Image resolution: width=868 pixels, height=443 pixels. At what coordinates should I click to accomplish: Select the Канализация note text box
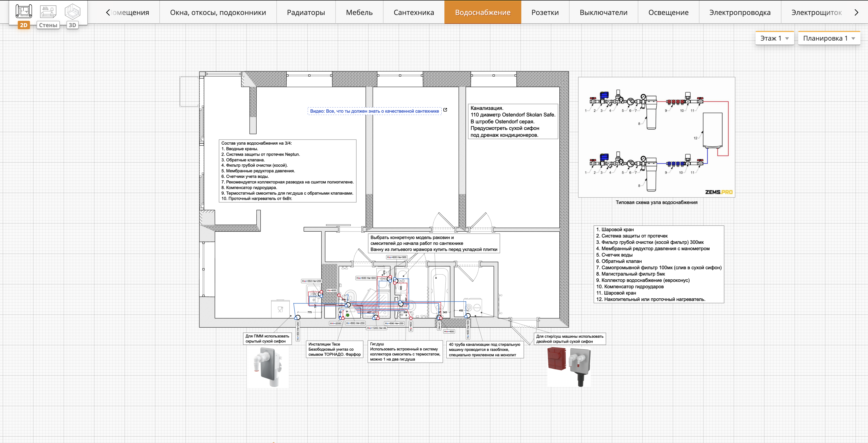tap(513, 121)
